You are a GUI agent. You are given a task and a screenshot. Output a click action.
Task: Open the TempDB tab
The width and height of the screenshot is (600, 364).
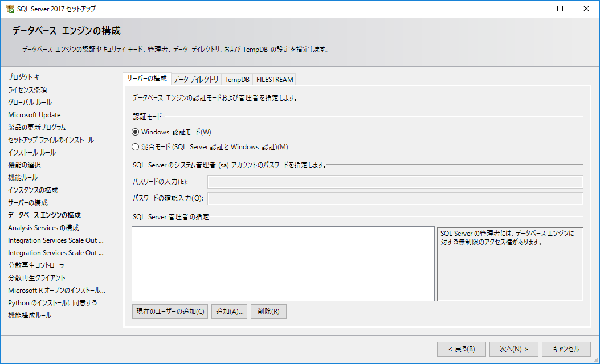[x=237, y=79]
